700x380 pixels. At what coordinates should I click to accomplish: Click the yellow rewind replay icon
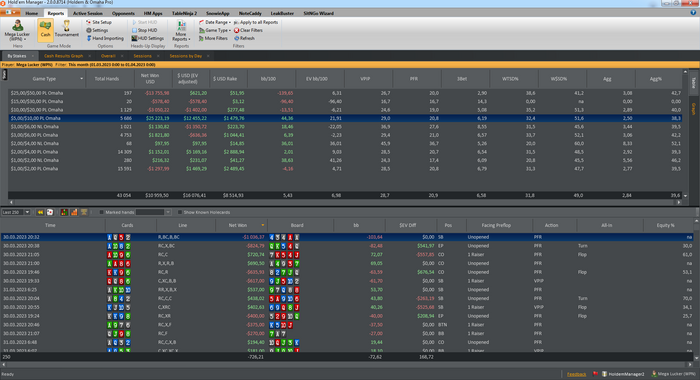pos(40,212)
